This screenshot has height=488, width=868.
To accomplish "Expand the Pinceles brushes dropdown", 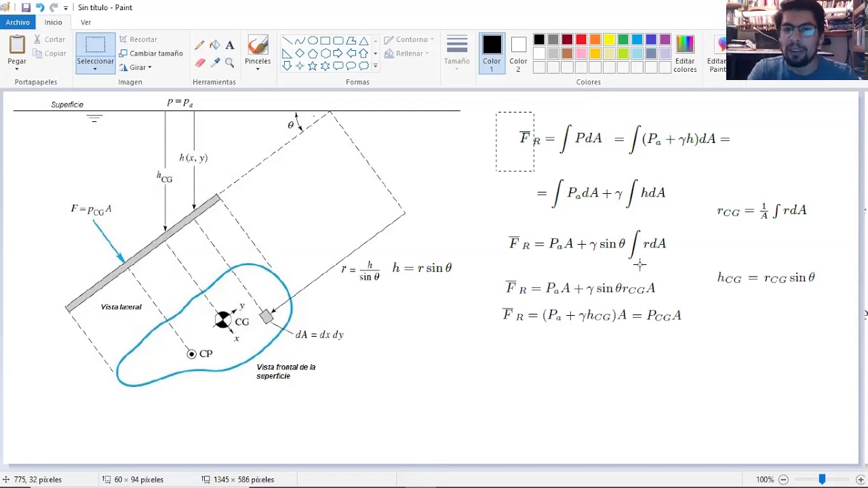I will [258, 69].
